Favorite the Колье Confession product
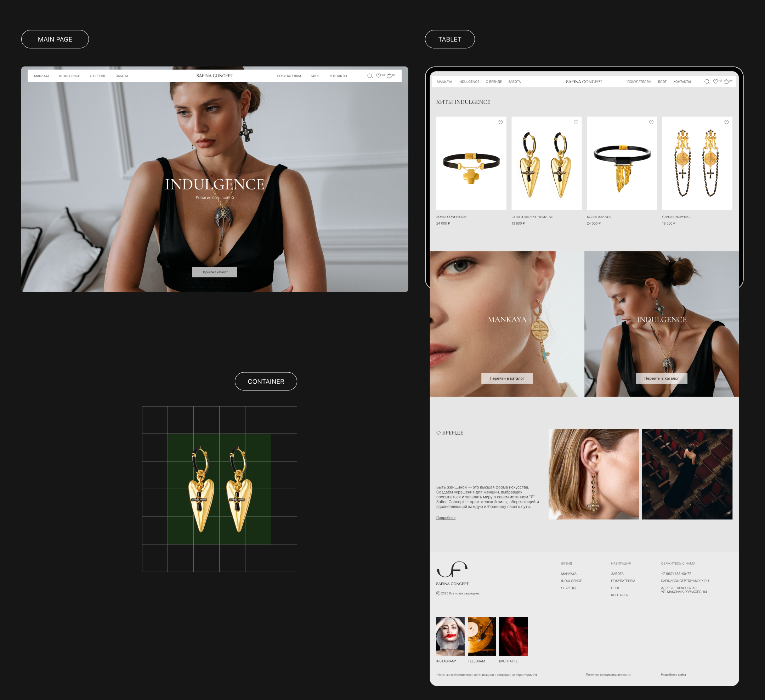 click(500, 123)
